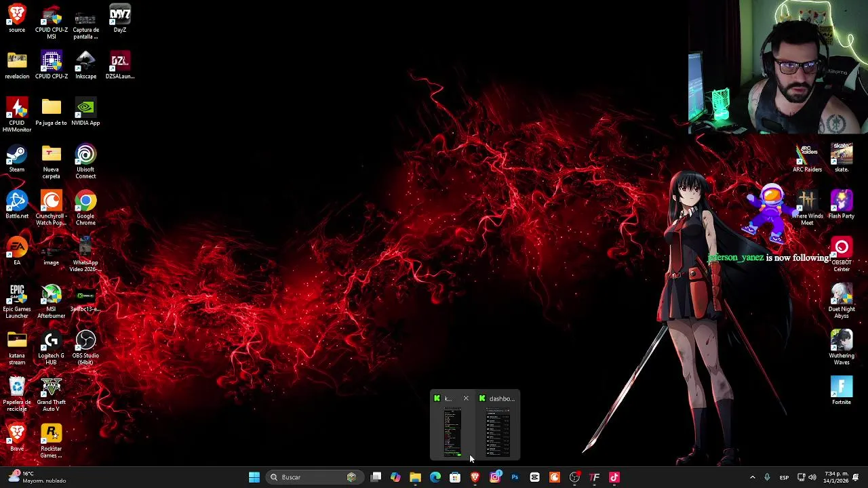
Task: Open MSI Afterburner shortcut
Action: (x=52, y=301)
